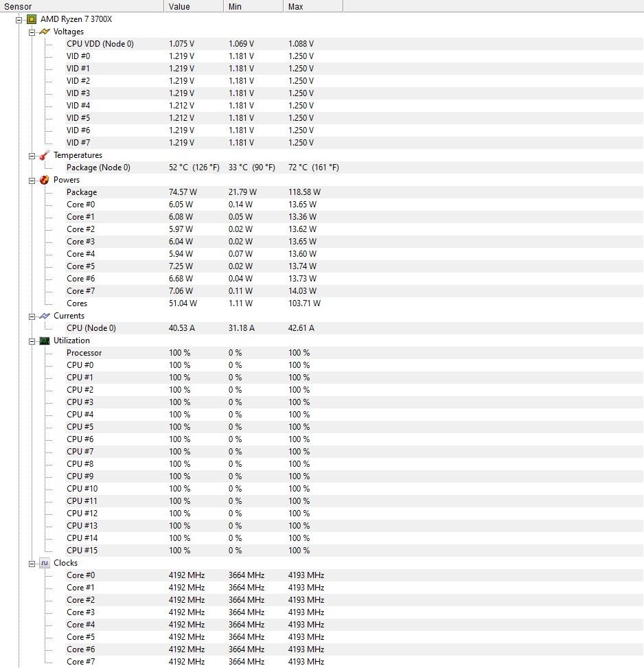This screenshot has height=668, width=644.
Task: Collapse the Currents group
Action: 32,316
